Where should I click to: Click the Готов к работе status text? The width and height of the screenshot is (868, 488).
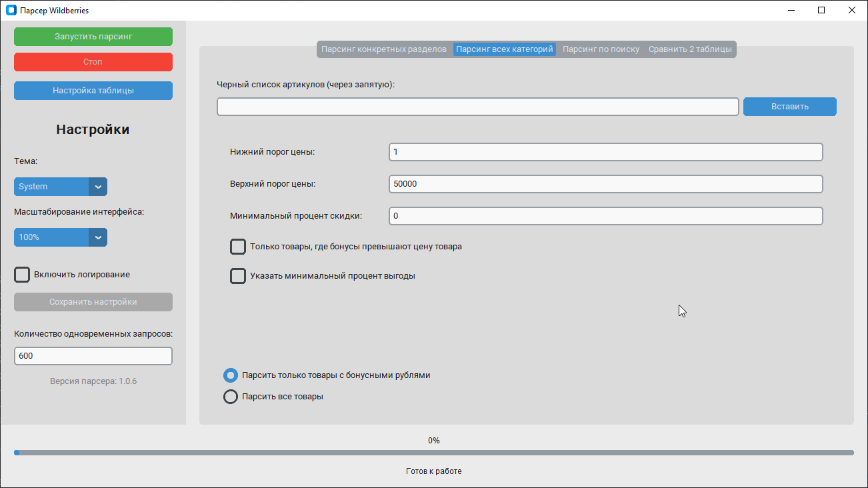[434, 471]
